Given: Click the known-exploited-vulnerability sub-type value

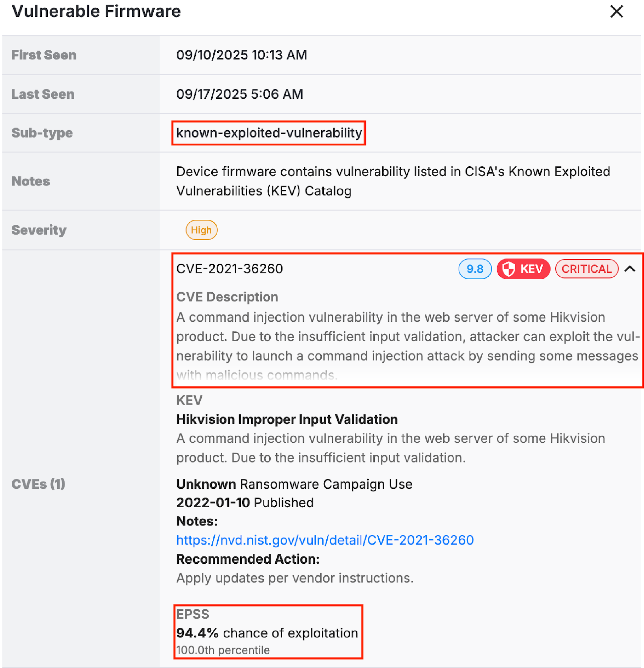Looking at the screenshot, I should pos(269,133).
